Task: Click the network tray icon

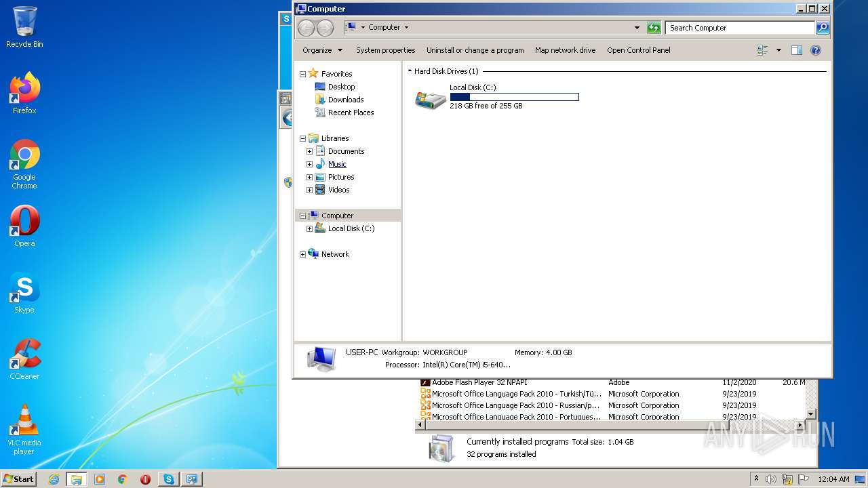Action: (x=787, y=479)
